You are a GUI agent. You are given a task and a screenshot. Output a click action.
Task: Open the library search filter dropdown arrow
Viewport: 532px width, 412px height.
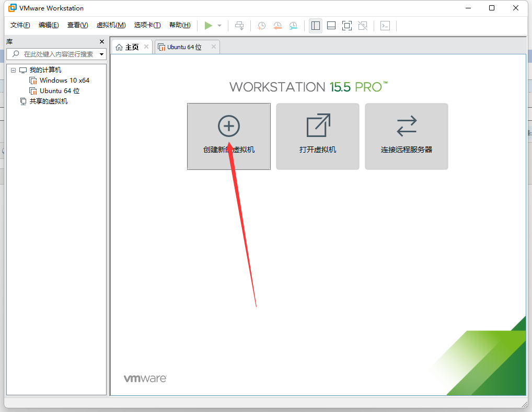(101, 54)
